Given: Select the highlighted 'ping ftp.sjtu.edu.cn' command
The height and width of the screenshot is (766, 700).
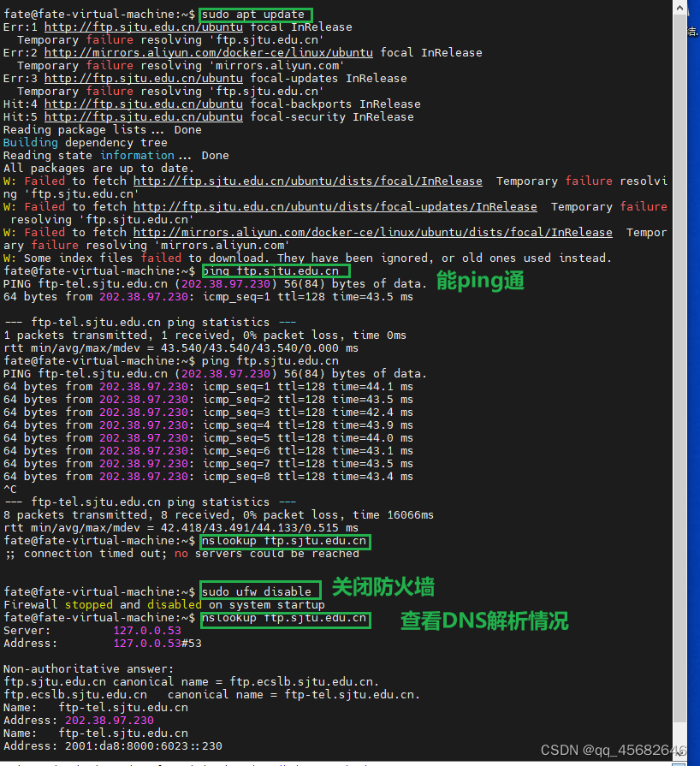Looking at the screenshot, I should [x=275, y=270].
